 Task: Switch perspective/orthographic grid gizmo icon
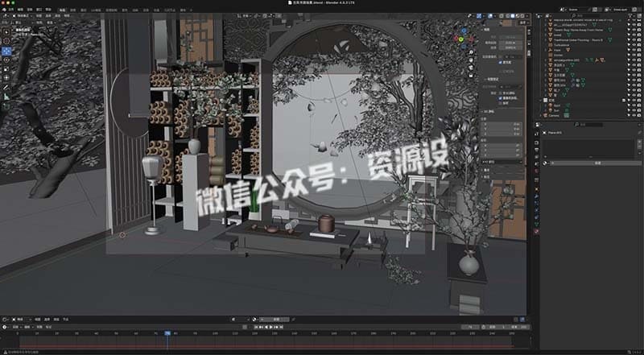click(x=471, y=75)
